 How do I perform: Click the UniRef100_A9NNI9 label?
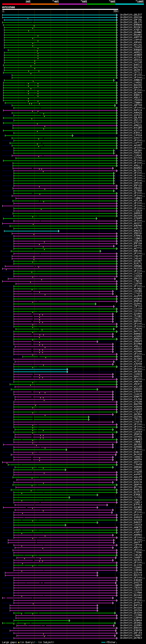coord(131,80)
